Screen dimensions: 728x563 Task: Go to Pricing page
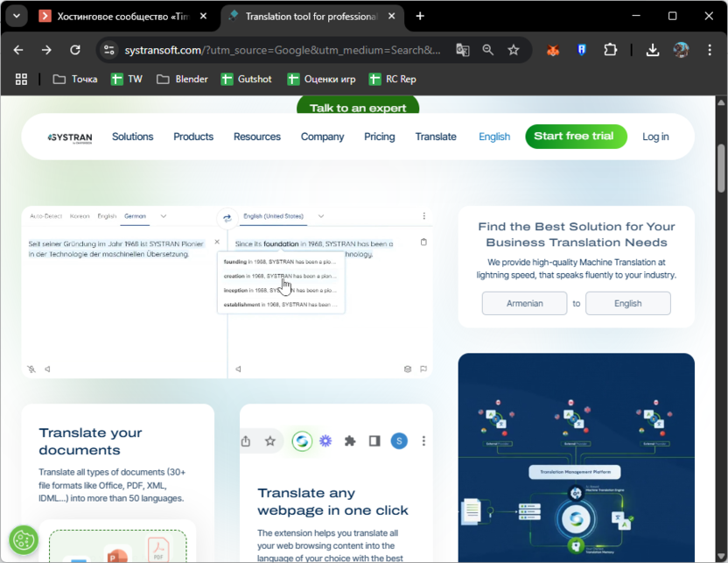(x=380, y=137)
